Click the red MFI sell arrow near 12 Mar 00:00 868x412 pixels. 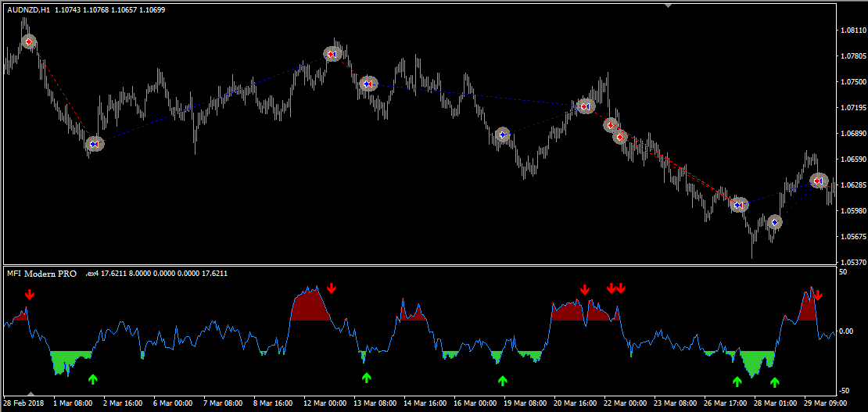tap(331, 288)
